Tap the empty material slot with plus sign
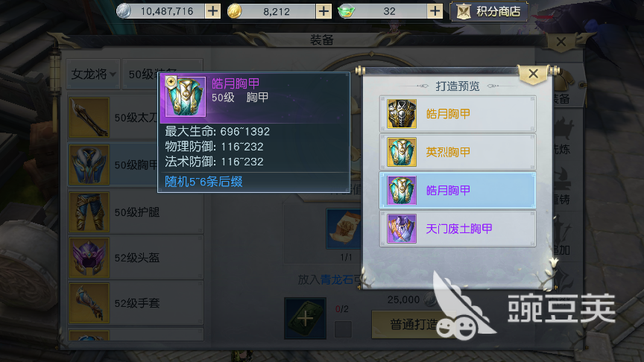Viewport: 644px width, 362px height. pos(305,319)
